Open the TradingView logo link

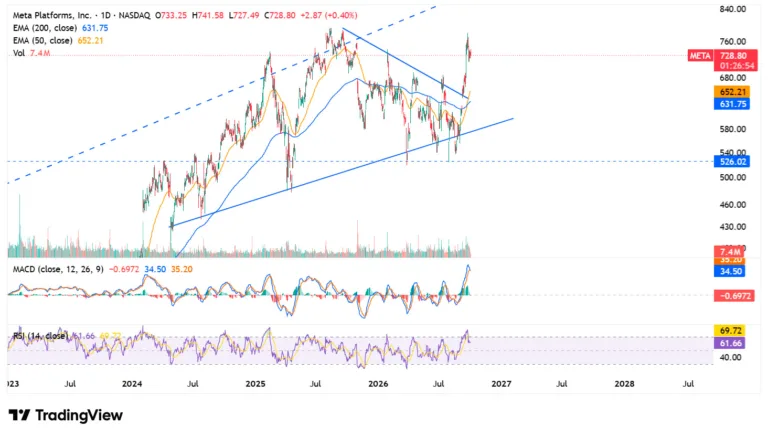tap(66, 415)
